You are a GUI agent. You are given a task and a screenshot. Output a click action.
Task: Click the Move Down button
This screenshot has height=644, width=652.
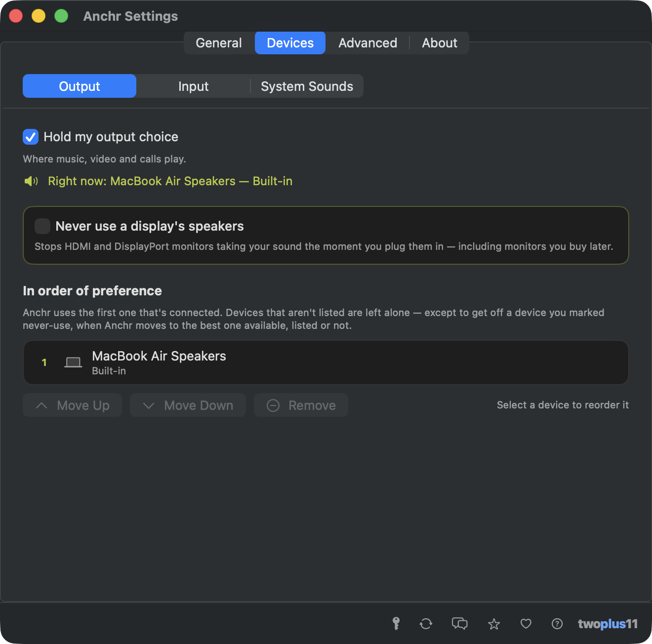click(188, 405)
